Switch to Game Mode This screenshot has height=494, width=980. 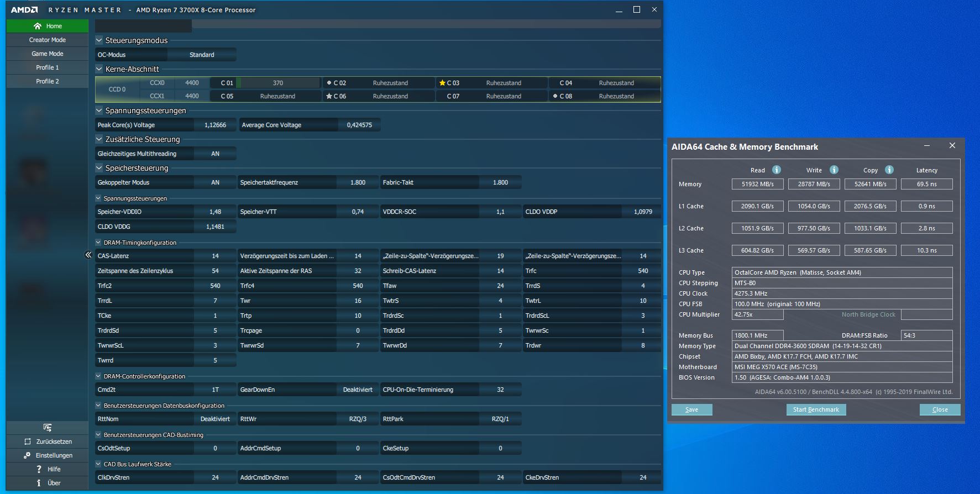[48, 54]
